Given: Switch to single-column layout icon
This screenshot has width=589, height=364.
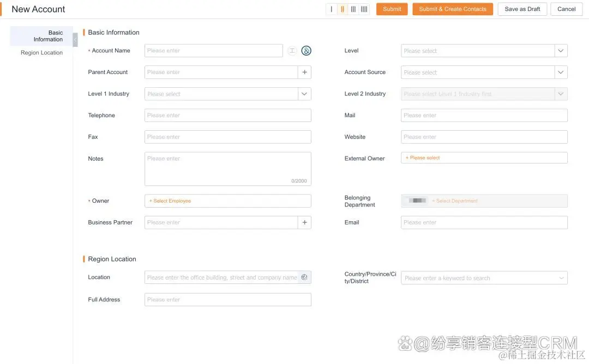Looking at the screenshot, I should [332, 9].
